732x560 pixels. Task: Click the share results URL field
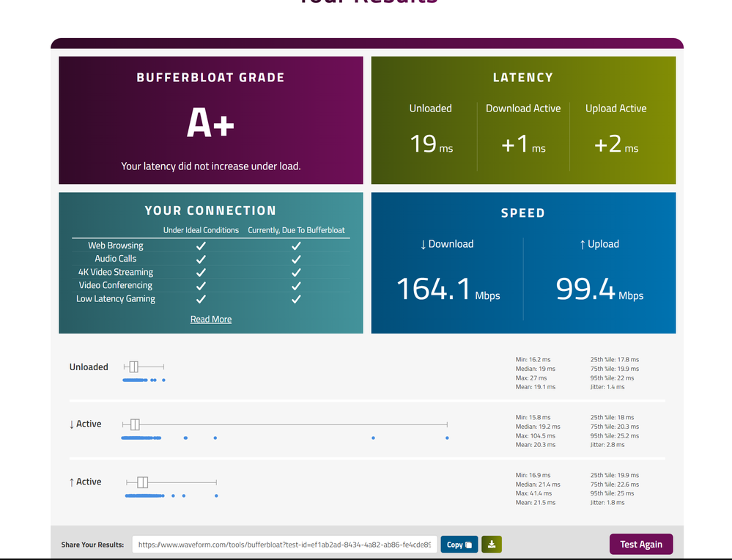click(284, 545)
